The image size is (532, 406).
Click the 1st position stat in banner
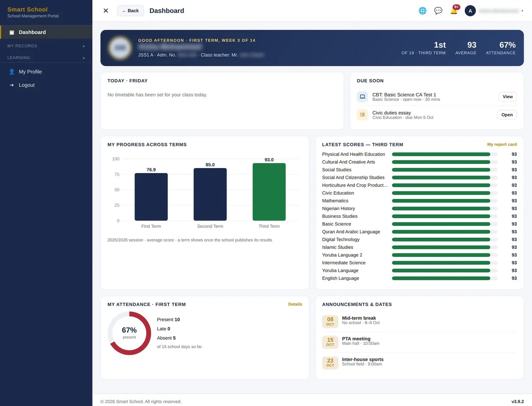(x=423, y=48)
